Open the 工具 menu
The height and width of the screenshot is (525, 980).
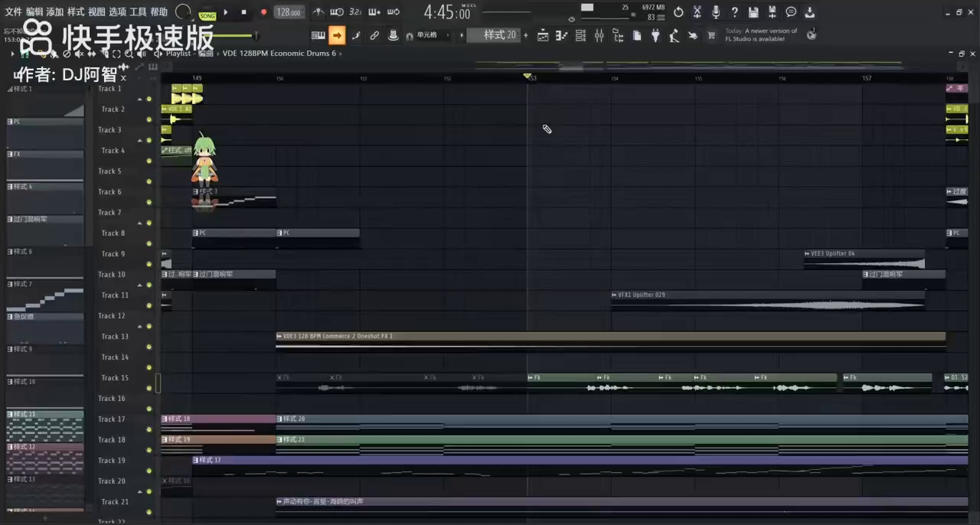[138, 12]
